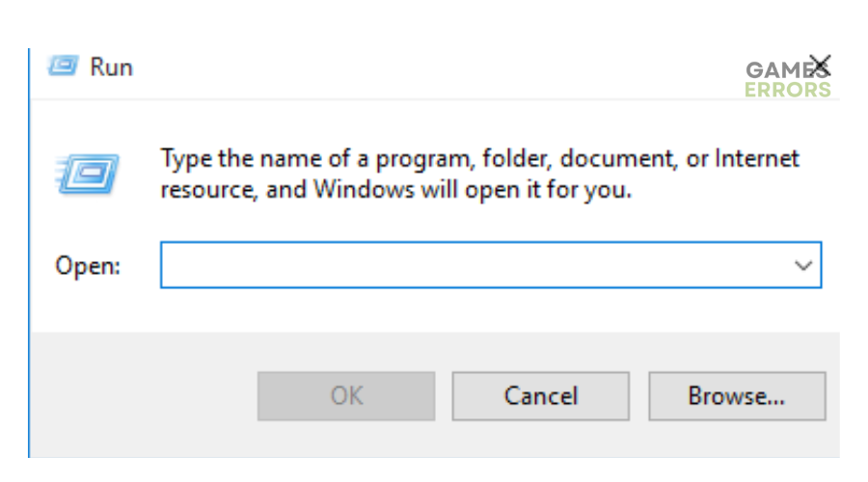Image resolution: width=868 pixels, height=482 pixels.
Task: Click the "open it for you" instruction text
Action: click(x=548, y=190)
